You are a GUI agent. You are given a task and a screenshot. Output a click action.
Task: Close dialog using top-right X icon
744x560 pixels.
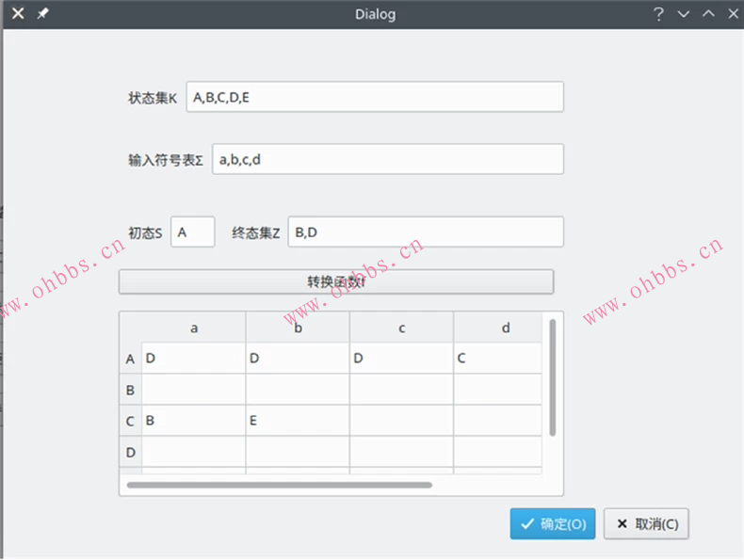click(x=729, y=14)
